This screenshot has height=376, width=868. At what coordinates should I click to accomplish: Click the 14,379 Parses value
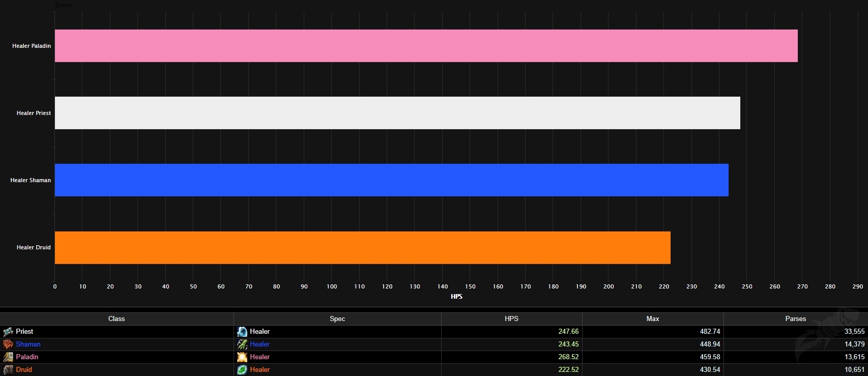854,344
